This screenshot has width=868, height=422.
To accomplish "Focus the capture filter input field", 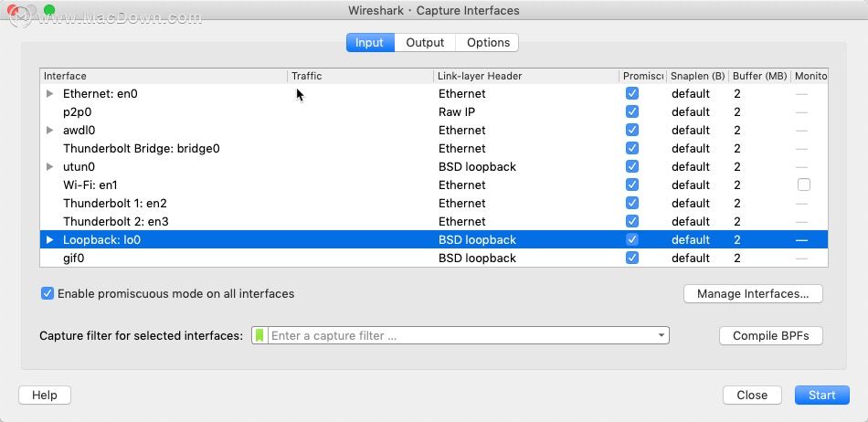I will point(461,335).
